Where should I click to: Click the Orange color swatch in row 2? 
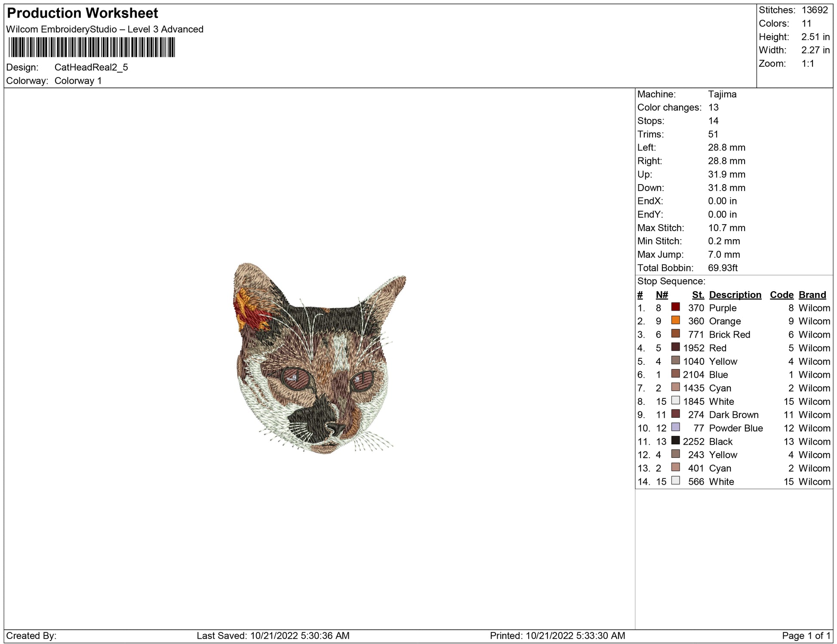click(x=675, y=320)
